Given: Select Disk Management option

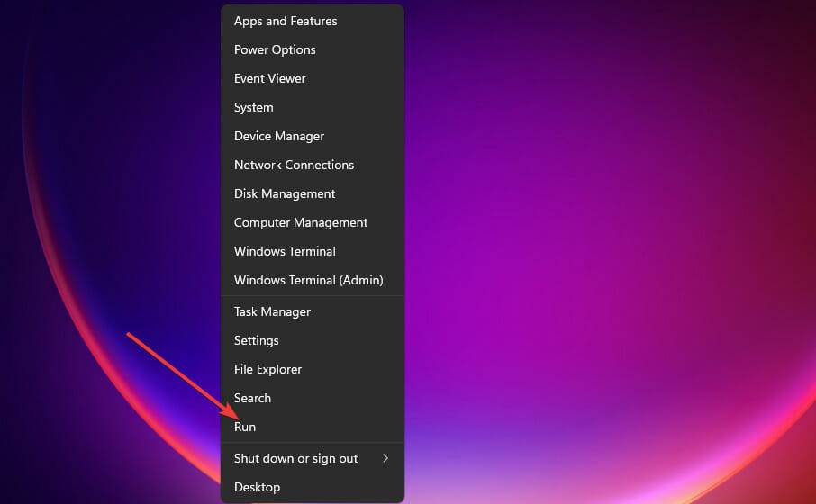Looking at the screenshot, I should 285,193.
